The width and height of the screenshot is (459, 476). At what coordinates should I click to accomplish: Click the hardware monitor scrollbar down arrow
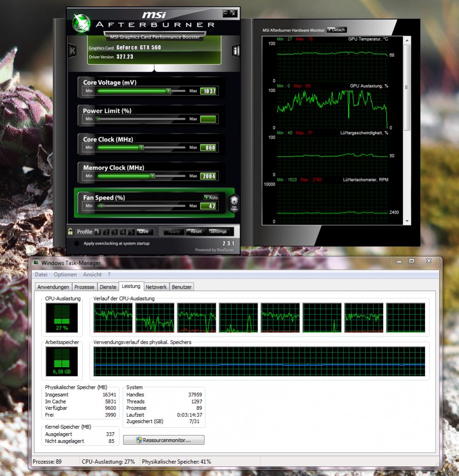point(407,221)
